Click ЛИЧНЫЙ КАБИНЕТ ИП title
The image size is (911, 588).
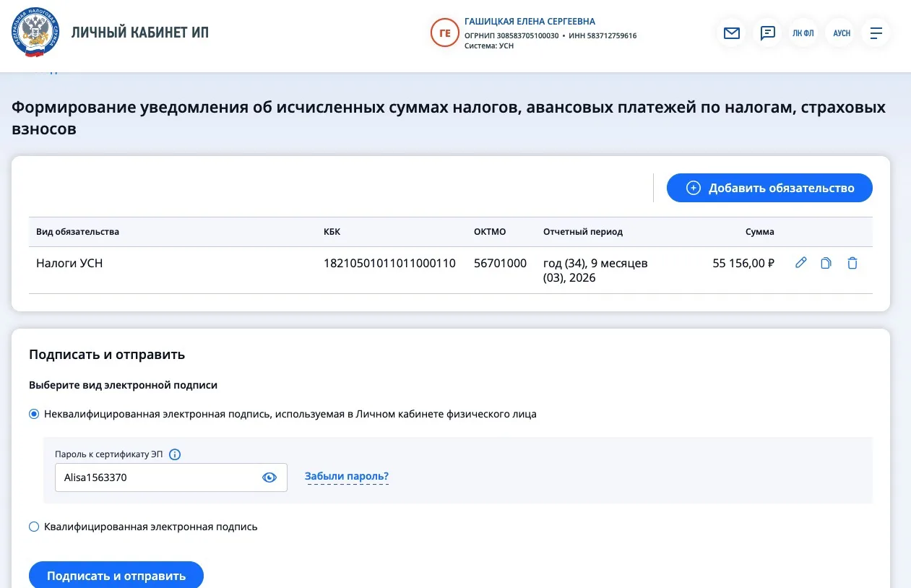point(140,33)
